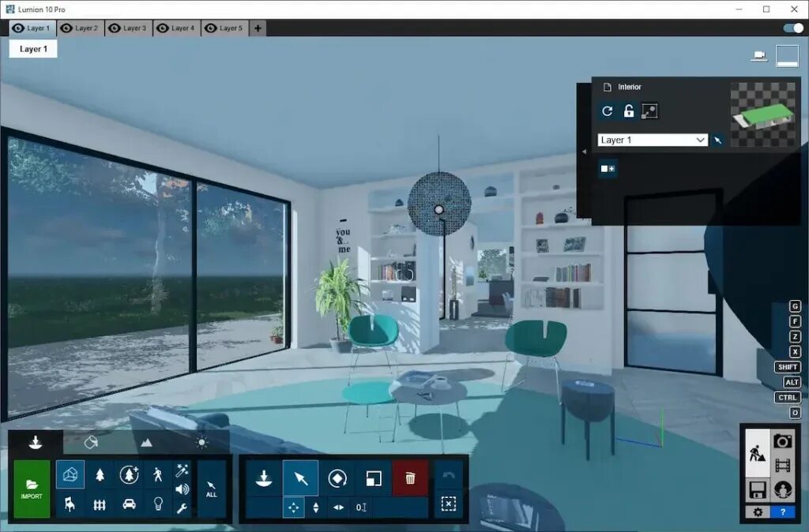
Task: Click the type-in values tool
Action: 361,508
